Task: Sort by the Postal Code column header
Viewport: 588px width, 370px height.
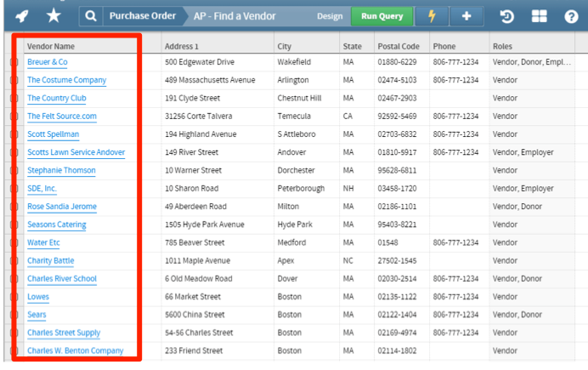Action: pos(399,46)
